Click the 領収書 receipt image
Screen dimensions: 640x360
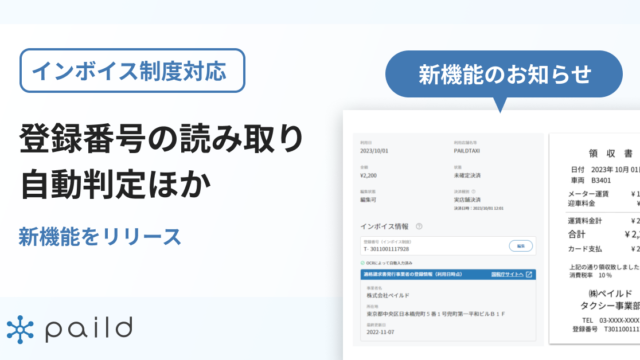point(595,239)
